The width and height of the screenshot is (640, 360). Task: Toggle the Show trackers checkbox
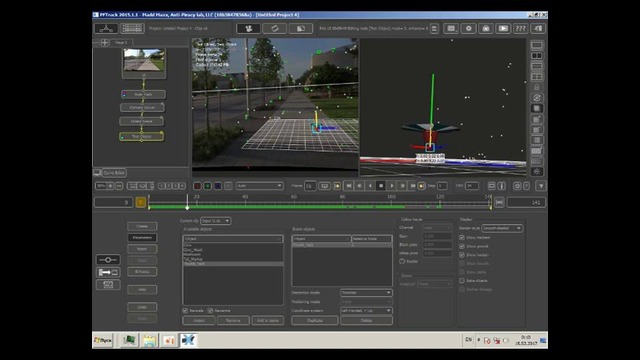pyautogui.click(x=462, y=238)
